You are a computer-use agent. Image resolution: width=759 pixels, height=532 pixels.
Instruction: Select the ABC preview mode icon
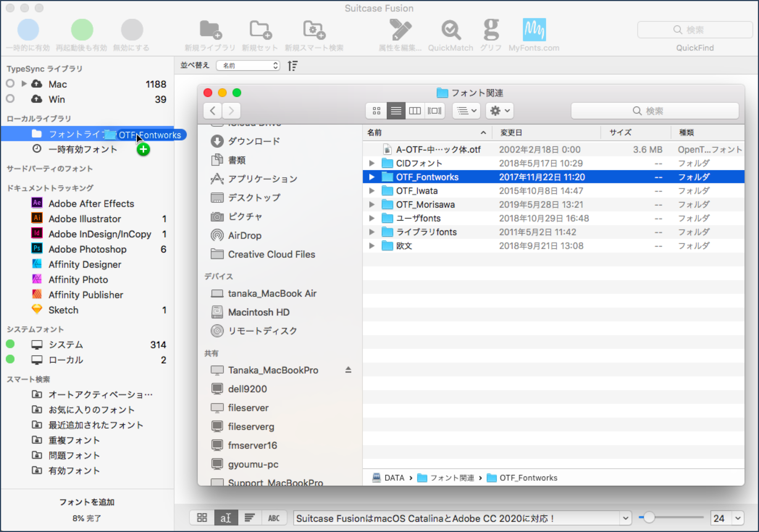point(274,518)
